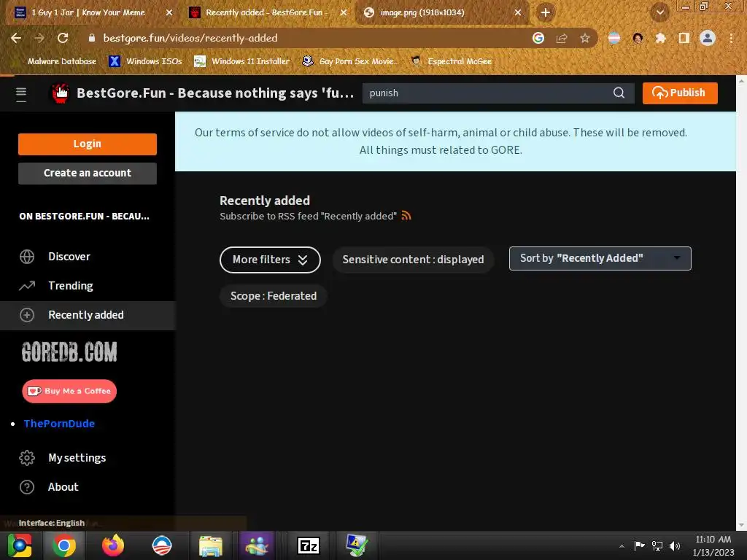This screenshot has height=560, width=747.
Task: Click the share page icon
Action: (562, 38)
